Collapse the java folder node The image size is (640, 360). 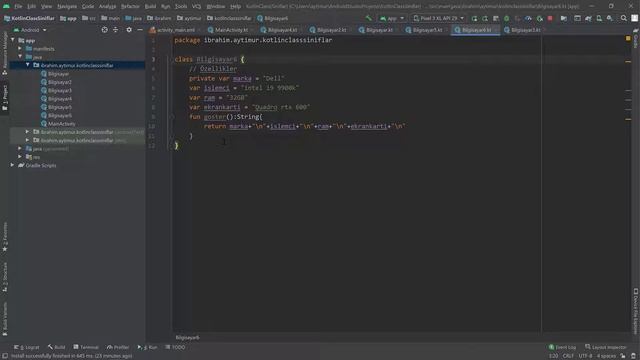click(x=20, y=57)
